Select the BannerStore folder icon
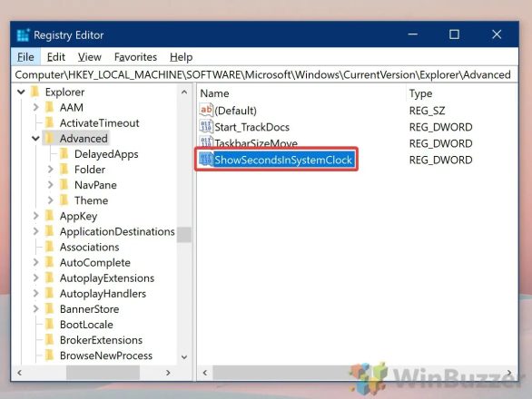532x399 pixels. [50, 308]
